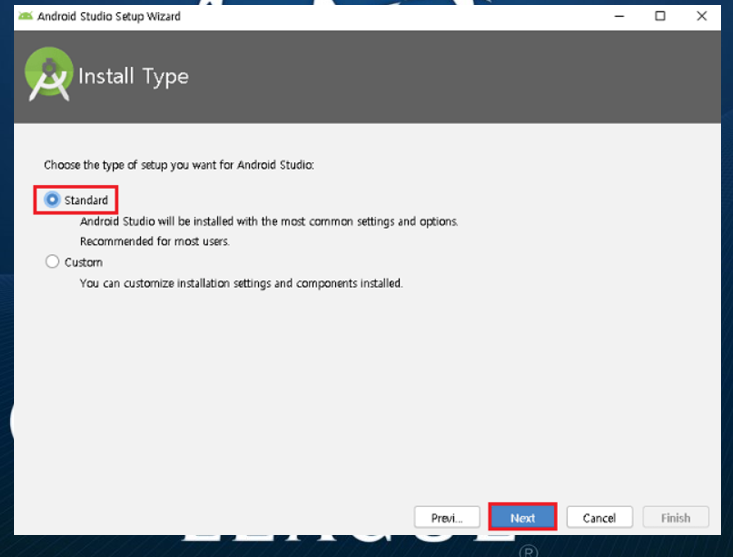The width and height of the screenshot is (733, 557).
Task: Close the Android Studio Setup Wizard
Action: coord(701,16)
